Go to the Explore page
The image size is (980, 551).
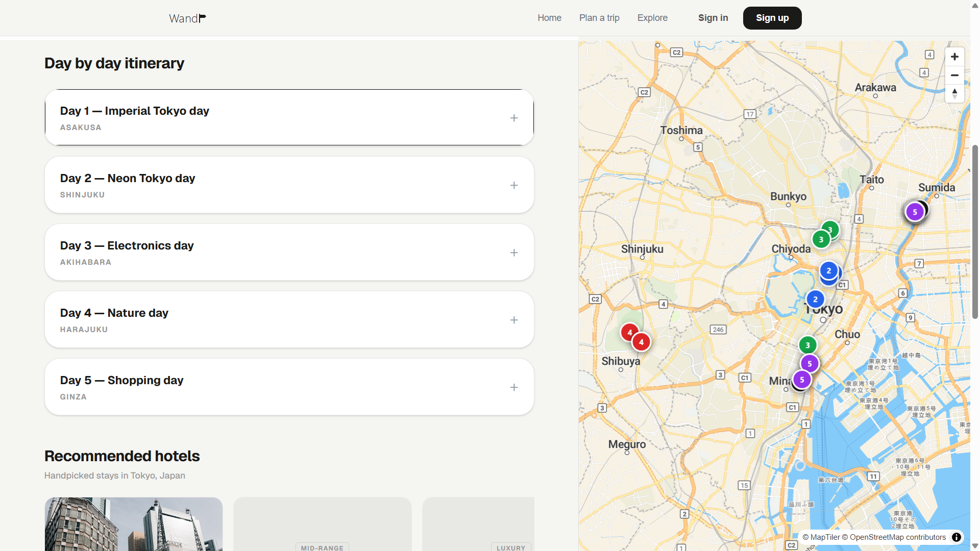click(652, 18)
